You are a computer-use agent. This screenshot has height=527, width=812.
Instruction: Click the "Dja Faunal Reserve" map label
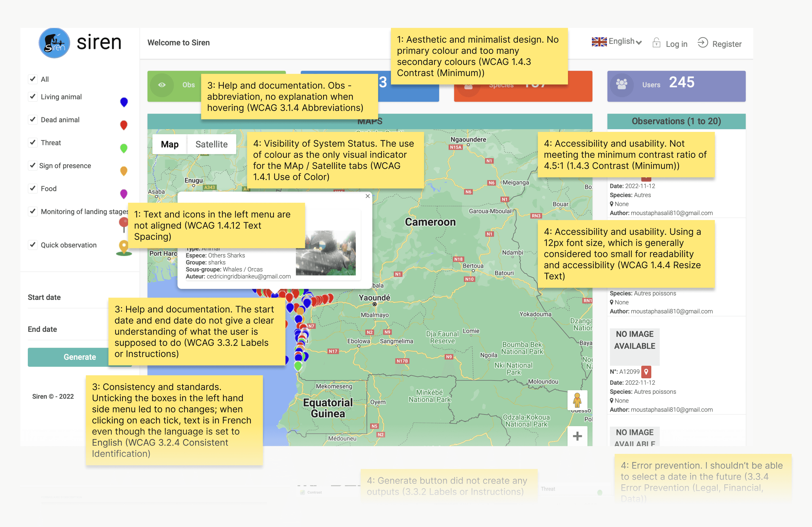(x=443, y=337)
